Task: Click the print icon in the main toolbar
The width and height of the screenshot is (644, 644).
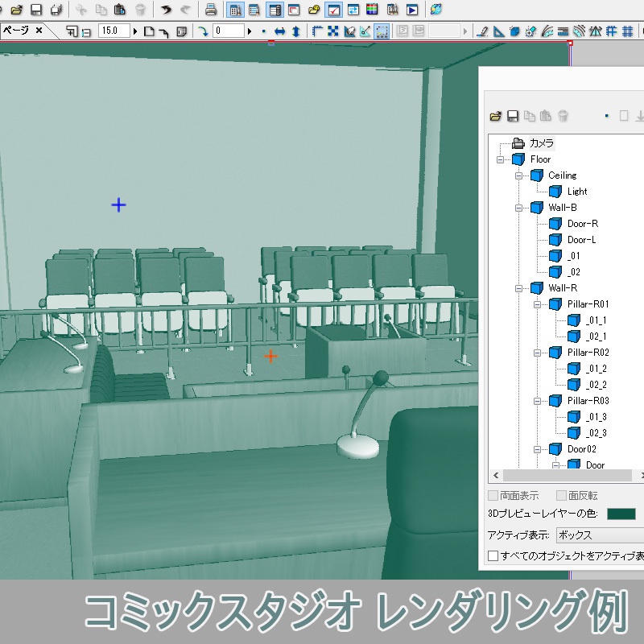Action: 209,10
